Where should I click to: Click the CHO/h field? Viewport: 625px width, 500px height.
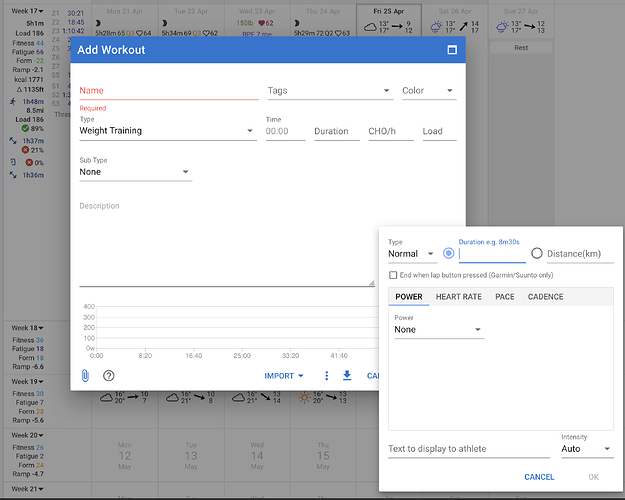pyautogui.click(x=391, y=131)
